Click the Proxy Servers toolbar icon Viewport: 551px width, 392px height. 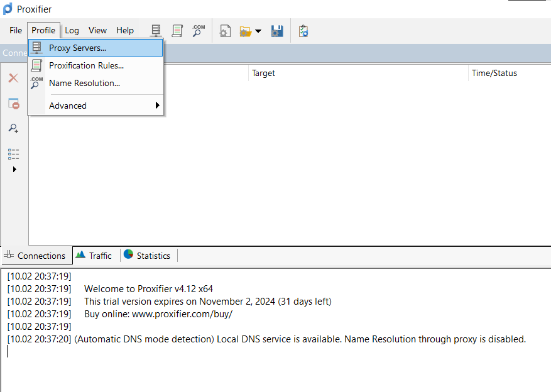156,31
